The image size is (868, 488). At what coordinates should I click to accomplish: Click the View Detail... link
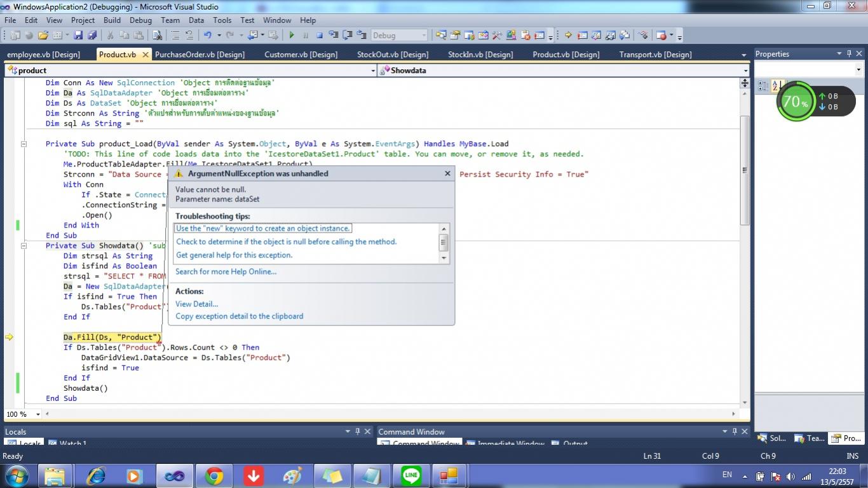pos(196,304)
